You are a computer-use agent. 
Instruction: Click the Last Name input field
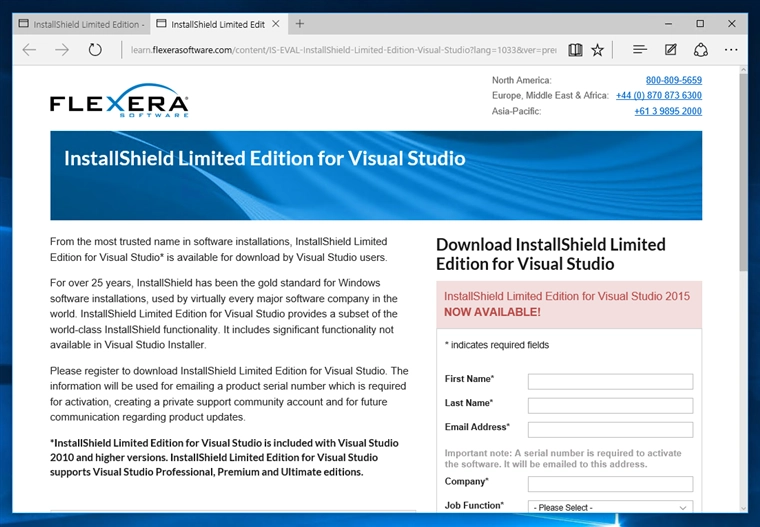coord(610,405)
